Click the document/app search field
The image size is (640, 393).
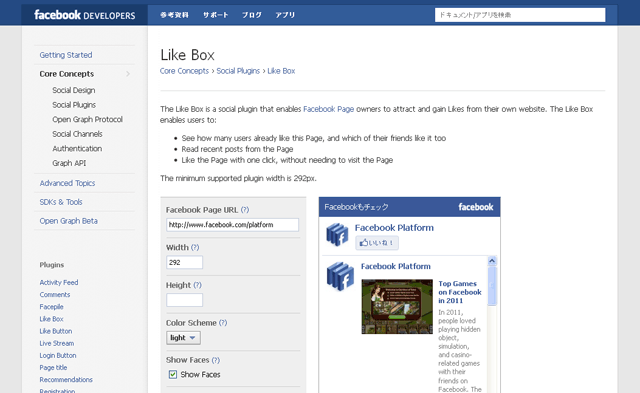pyautogui.click(x=520, y=15)
